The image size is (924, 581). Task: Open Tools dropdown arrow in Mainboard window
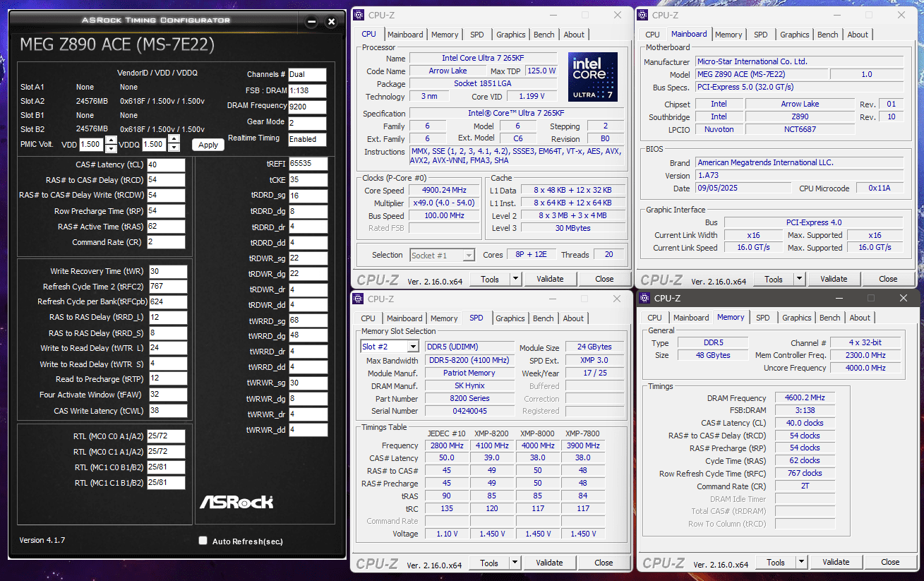point(799,279)
